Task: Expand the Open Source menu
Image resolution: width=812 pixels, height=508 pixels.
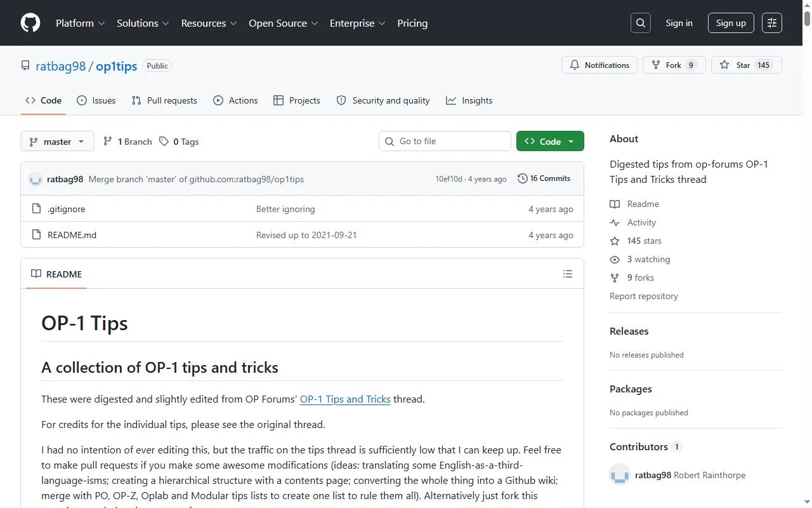Action: (284, 23)
